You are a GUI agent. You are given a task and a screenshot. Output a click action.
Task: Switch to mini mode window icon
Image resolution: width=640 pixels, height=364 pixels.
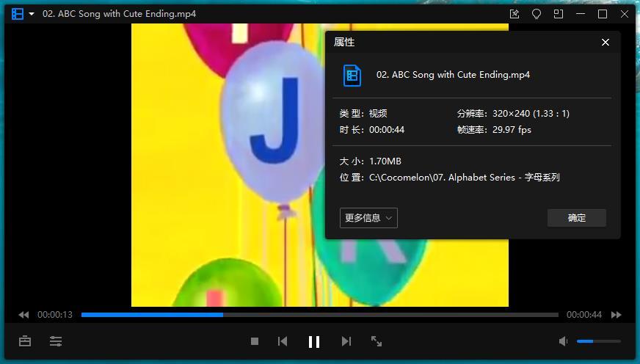click(558, 14)
